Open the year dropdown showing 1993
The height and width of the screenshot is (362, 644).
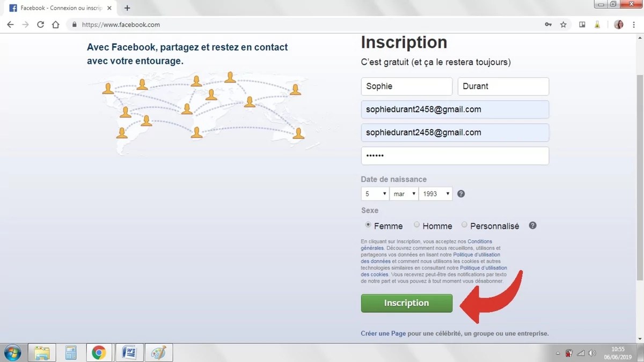pyautogui.click(x=435, y=194)
